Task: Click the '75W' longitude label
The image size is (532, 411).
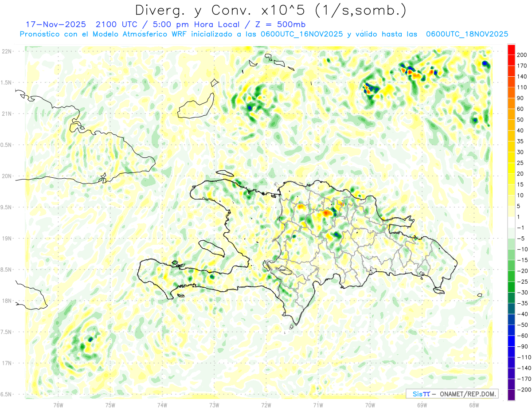Action: tap(110, 405)
